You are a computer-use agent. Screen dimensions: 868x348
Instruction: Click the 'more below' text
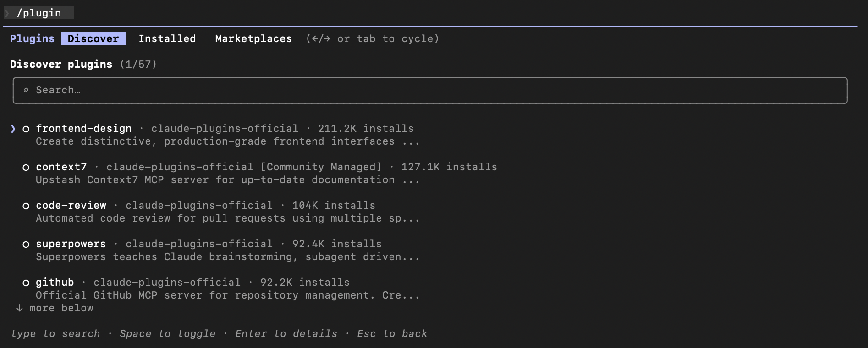pyautogui.click(x=61, y=308)
